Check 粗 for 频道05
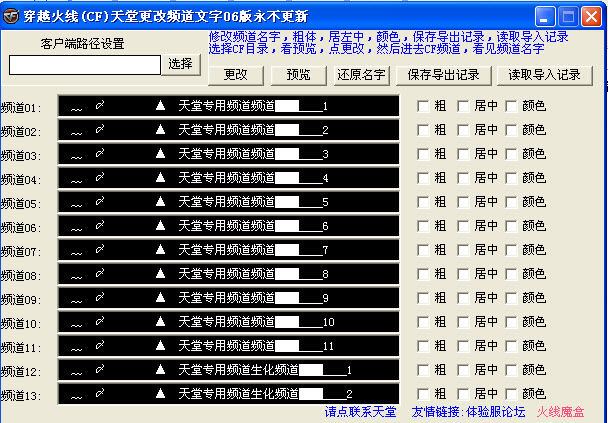Image resolution: width=608 pixels, height=423 pixels. (x=423, y=202)
